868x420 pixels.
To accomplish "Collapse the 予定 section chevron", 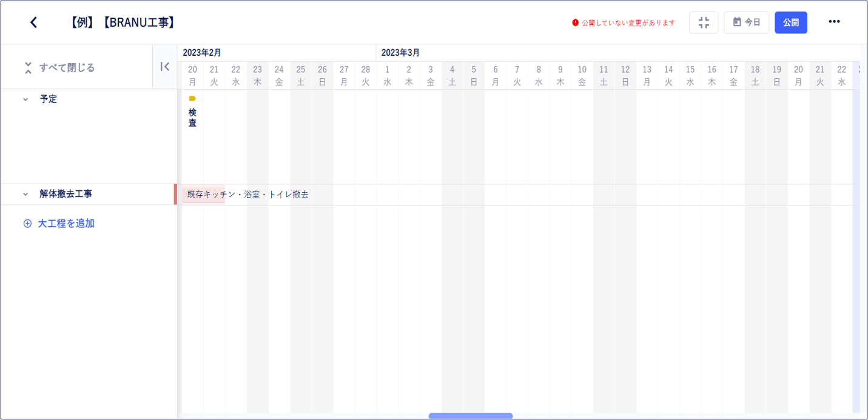I will (25, 99).
